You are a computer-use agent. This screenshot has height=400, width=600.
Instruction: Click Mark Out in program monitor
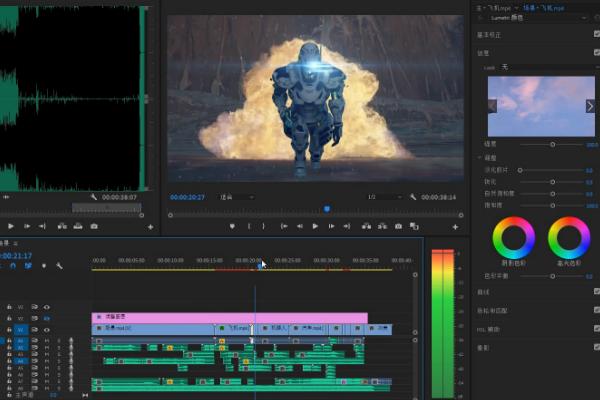pos(263,226)
